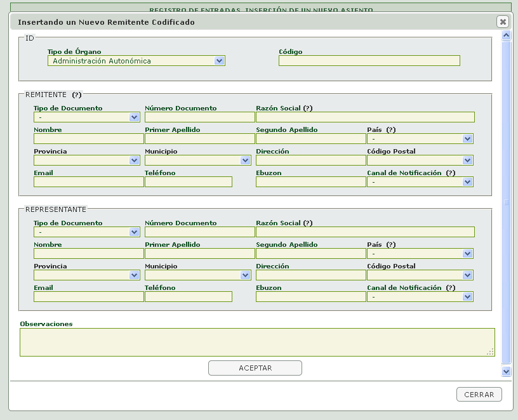Click the vertical scrollbar thumb

(x=506, y=202)
